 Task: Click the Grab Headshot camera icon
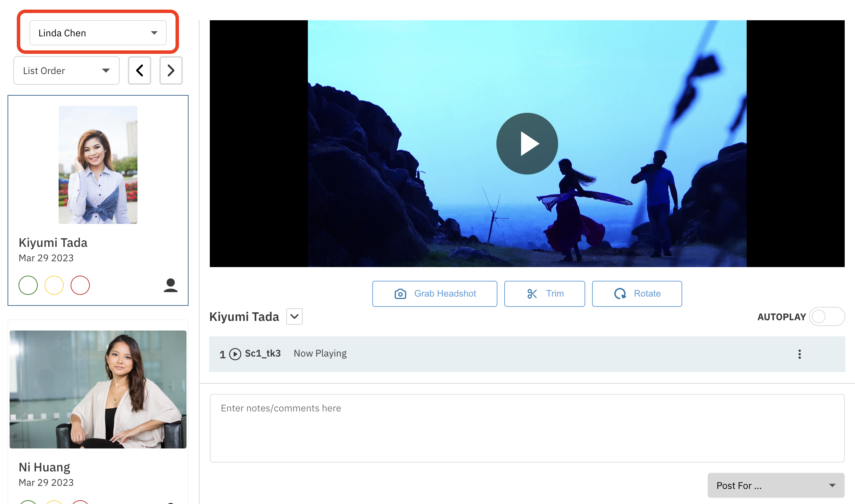pos(400,294)
